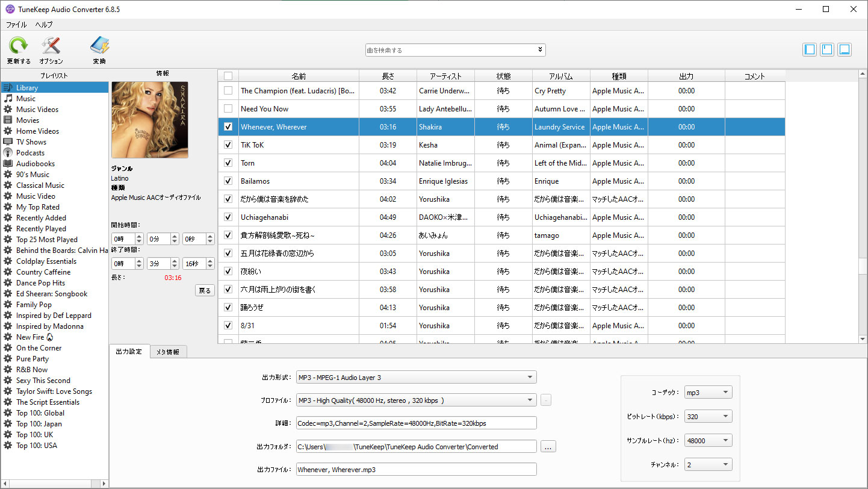
Task: Uncheck Whenever, Wherever track checkbox
Action: (x=228, y=127)
